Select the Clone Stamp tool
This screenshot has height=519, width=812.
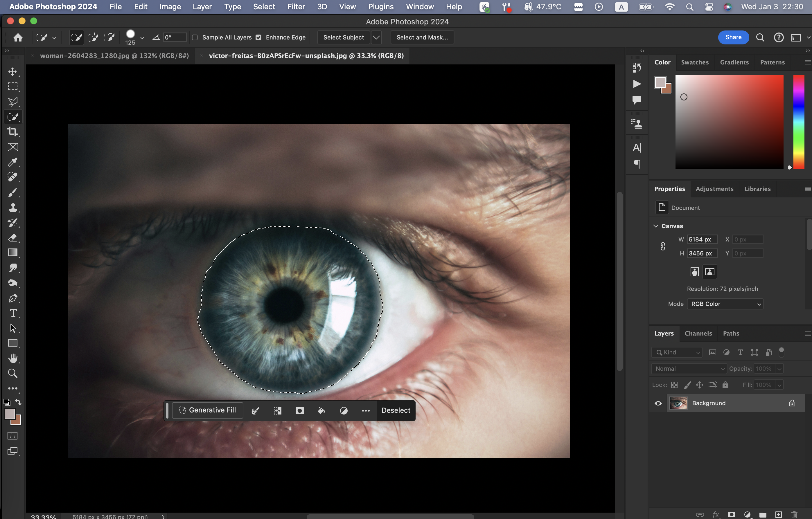[13, 208]
